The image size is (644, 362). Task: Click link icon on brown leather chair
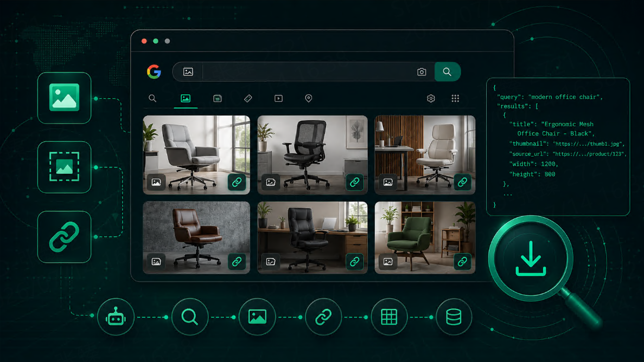click(237, 261)
